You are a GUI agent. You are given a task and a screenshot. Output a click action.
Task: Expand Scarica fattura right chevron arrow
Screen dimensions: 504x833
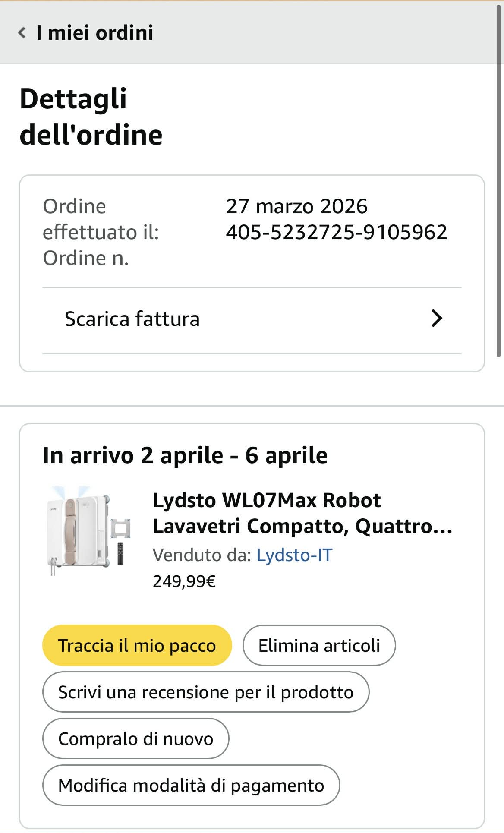437,319
